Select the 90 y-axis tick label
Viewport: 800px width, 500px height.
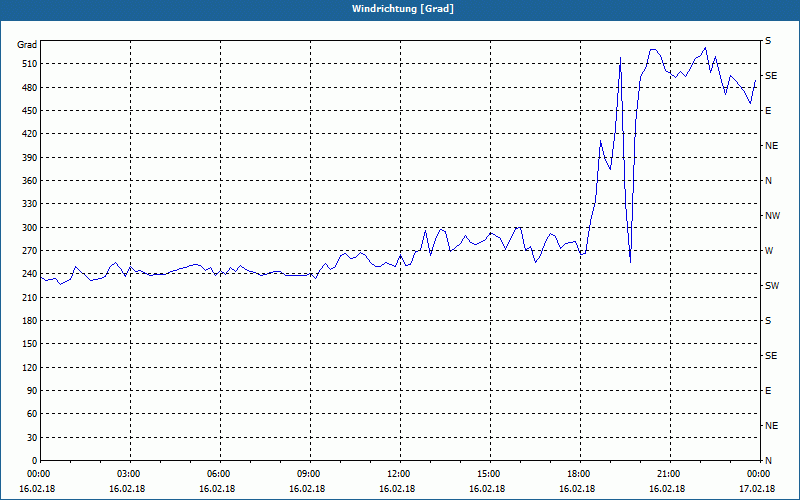[31, 391]
